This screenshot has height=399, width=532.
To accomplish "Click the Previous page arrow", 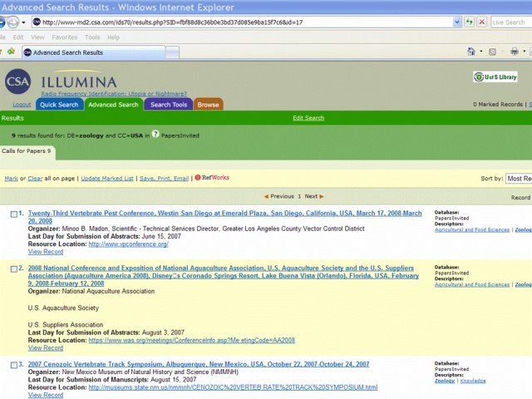I will pyautogui.click(x=266, y=196).
